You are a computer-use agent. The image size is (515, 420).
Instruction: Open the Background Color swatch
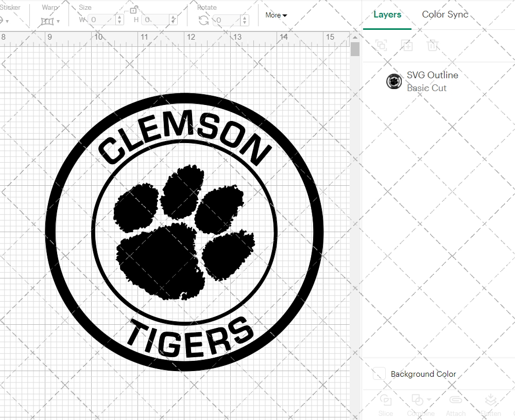coord(379,374)
